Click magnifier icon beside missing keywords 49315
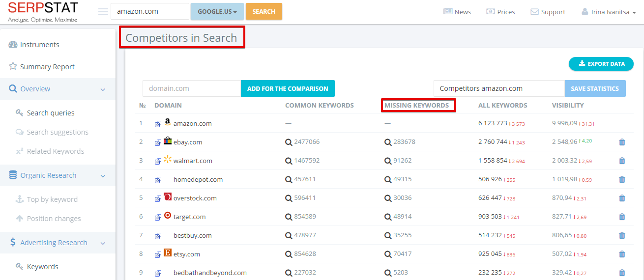Image resolution: width=644 pixels, height=280 pixels. tap(388, 179)
